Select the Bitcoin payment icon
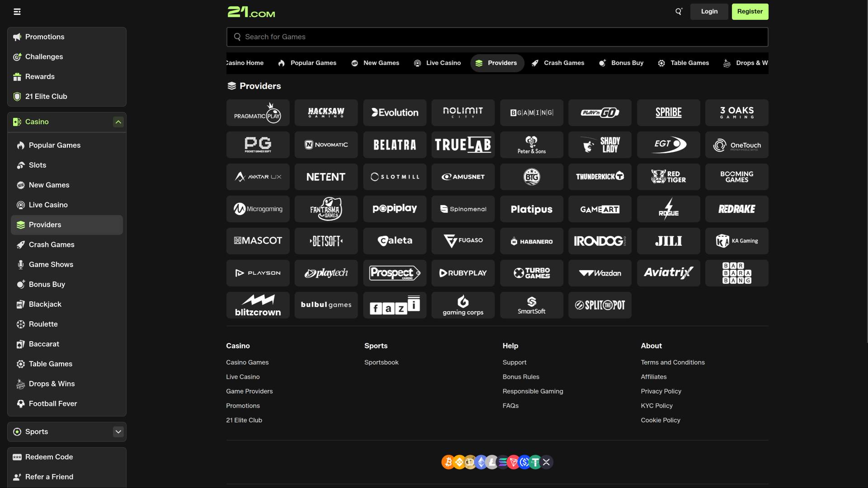This screenshot has width=868, height=488. (x=448, y=462)
